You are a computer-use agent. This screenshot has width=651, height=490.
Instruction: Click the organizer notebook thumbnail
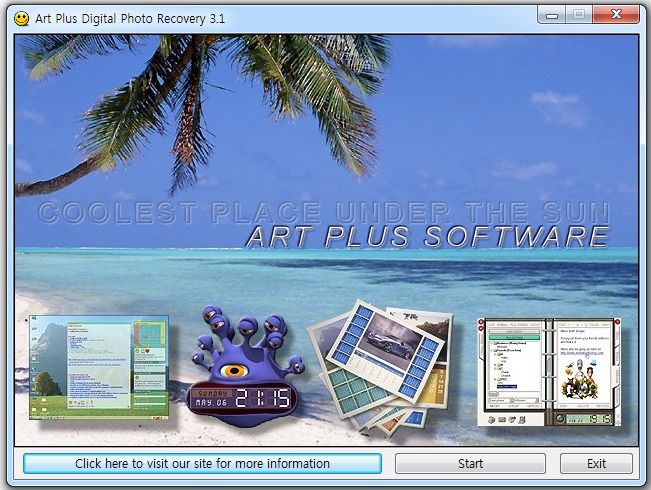click(x=549, y=372)
